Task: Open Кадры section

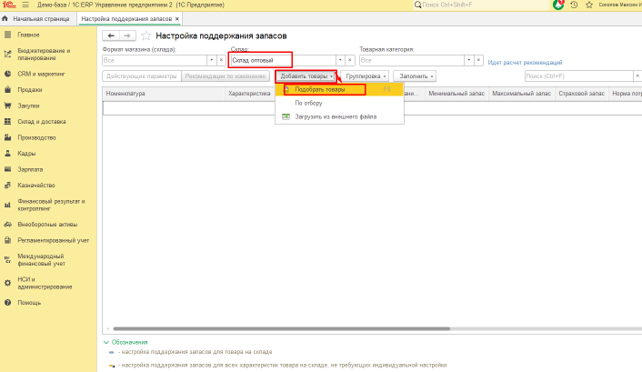Action: [x=26, y=153]
